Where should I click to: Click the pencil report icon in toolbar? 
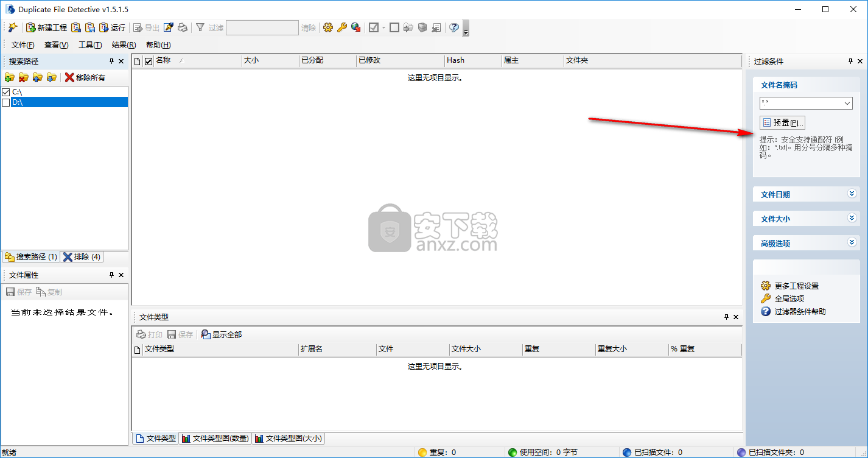coord(169,27)
